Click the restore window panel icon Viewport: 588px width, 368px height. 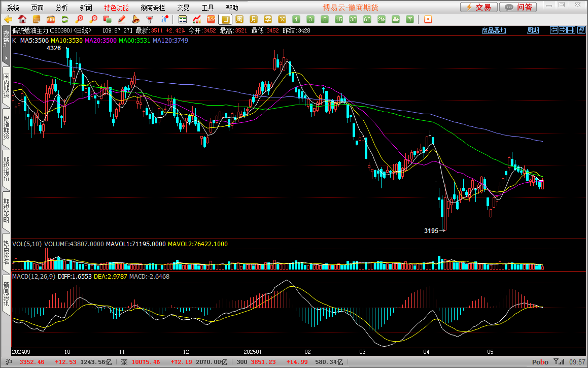(581, 30)
